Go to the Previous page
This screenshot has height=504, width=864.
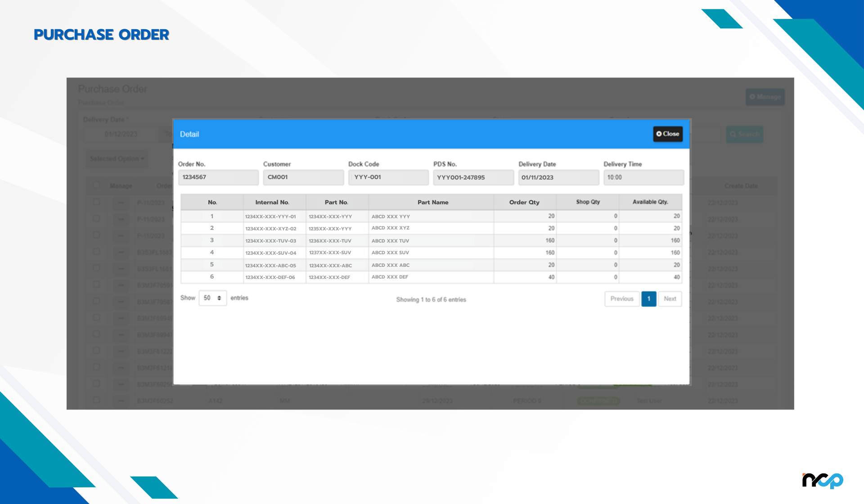622,299
